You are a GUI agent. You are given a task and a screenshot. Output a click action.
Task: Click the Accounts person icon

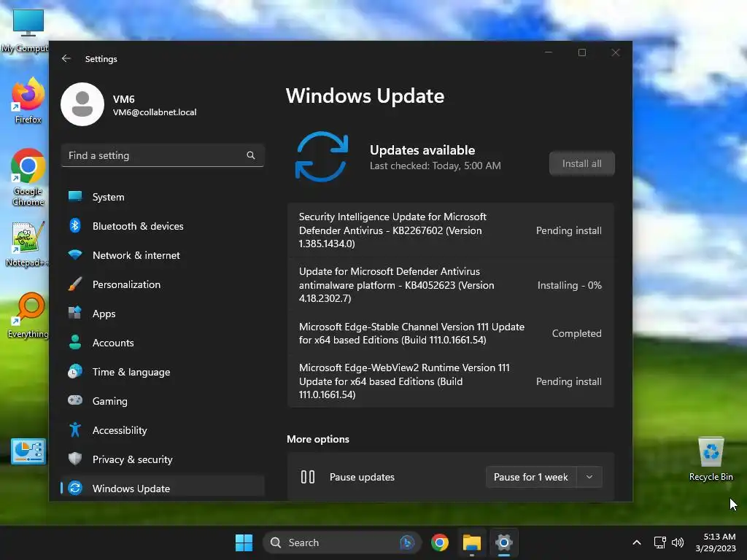[x=75, y=342]
